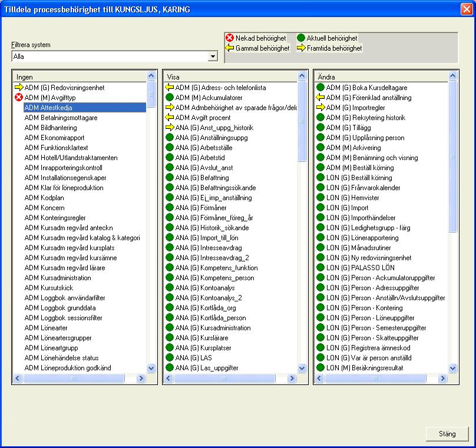Click the yellow left arrow beside ADM (G) Förenklad anställning
Viewport: 476px width, 448px height.
(x=320, y=97)
